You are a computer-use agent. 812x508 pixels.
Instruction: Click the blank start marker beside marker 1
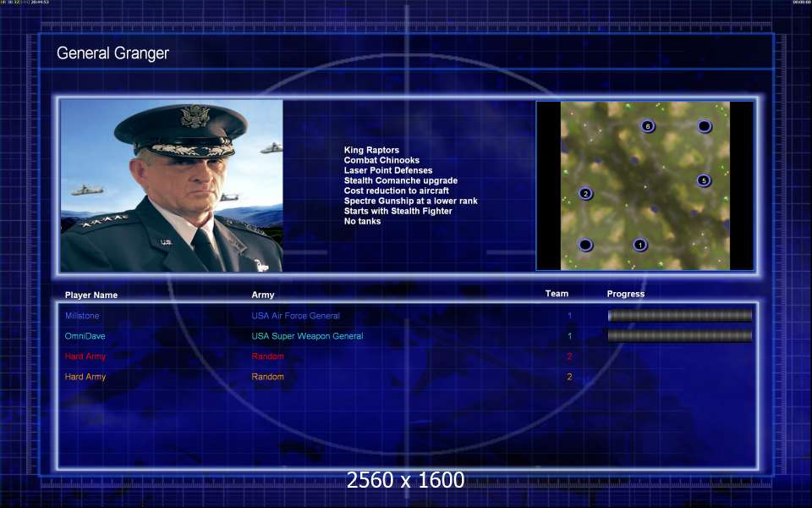(x=585, y=245)
